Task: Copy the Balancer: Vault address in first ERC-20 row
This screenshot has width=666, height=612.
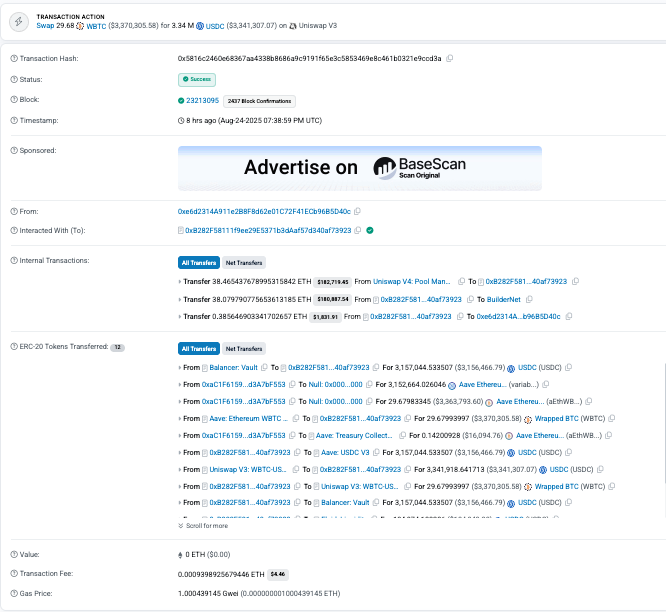Action: [264, 367]
